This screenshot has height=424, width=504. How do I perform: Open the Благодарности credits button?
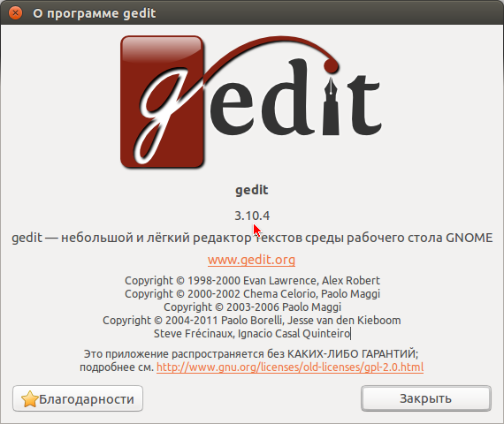(x=78, y=398)
